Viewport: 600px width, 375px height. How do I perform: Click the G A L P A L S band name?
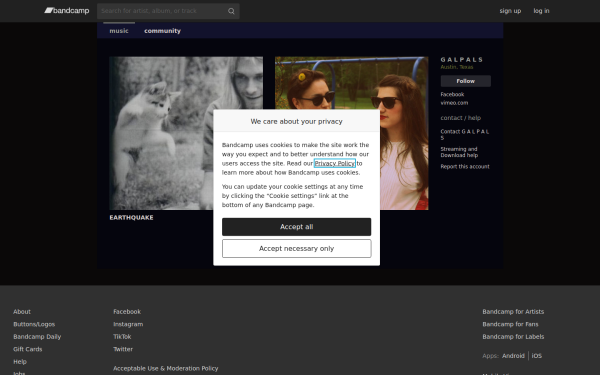[461, 60]
